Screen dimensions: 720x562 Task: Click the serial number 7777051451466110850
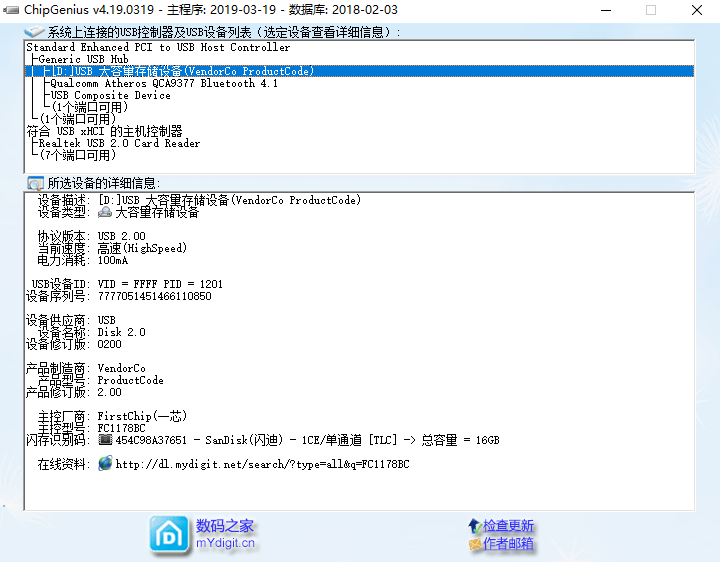155,296
